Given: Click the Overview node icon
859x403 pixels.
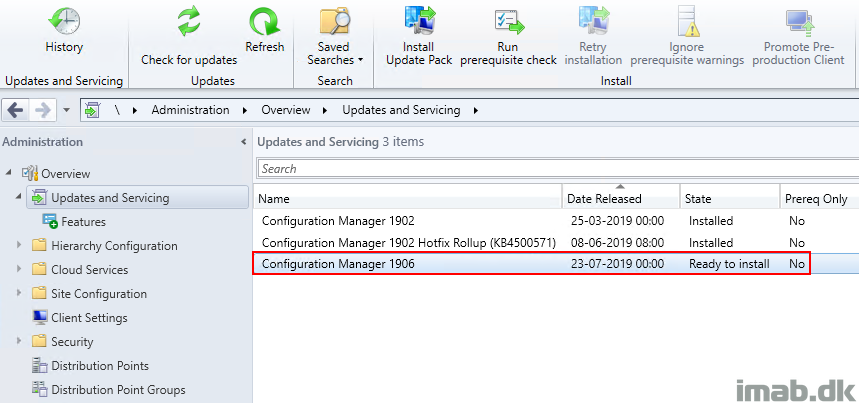Looking at the screenshot, I should pos(30,174).
